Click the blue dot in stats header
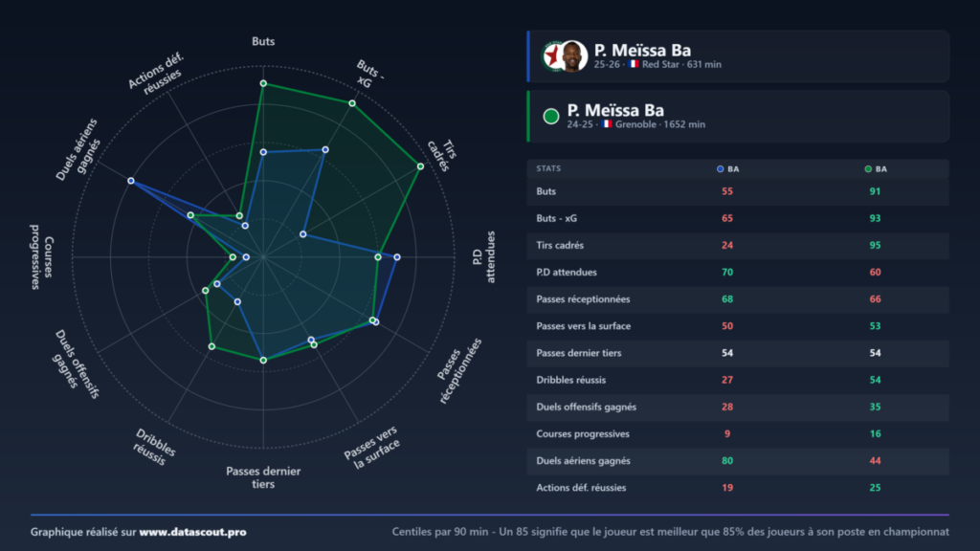This screenshot has width=980, height=551. point(720,169)
